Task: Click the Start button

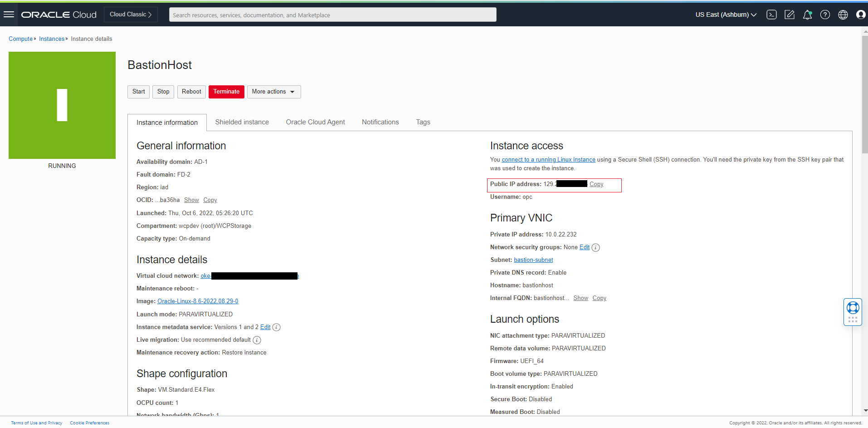Action: point(138,92)
